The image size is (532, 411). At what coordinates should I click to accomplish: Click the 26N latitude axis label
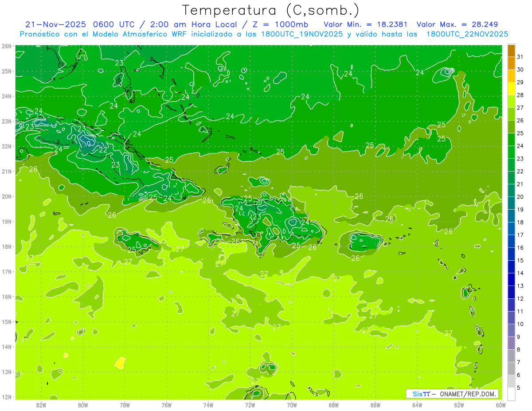coord(7,46)
